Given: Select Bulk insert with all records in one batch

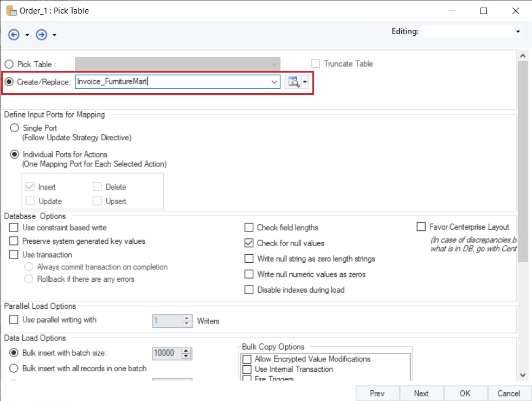Looking at the screenshot, I should tap(14, 368).
